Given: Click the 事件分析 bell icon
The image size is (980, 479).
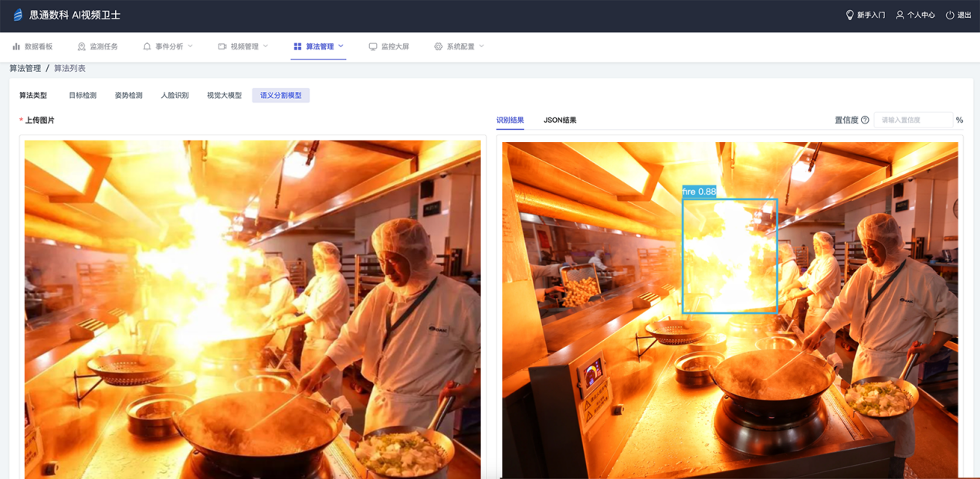Looking at the screenshot, I should [x=147, y=46].
